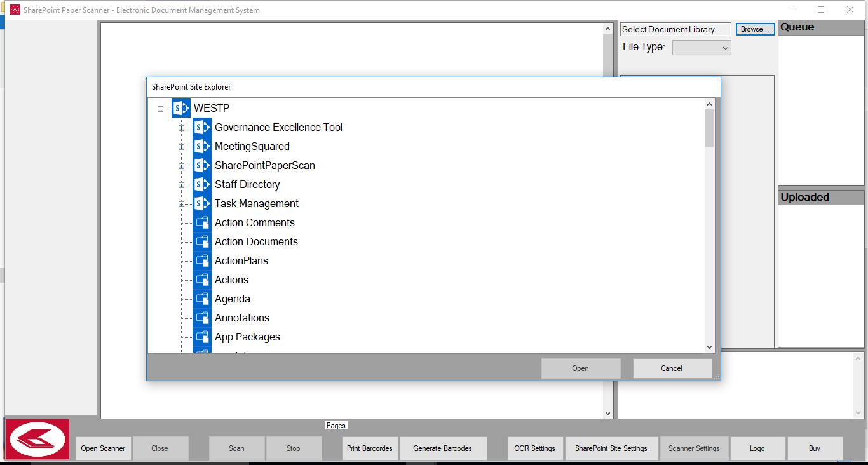
Task: Click the MeetingSquared SharePoint site icon
Action: (202, 146)
